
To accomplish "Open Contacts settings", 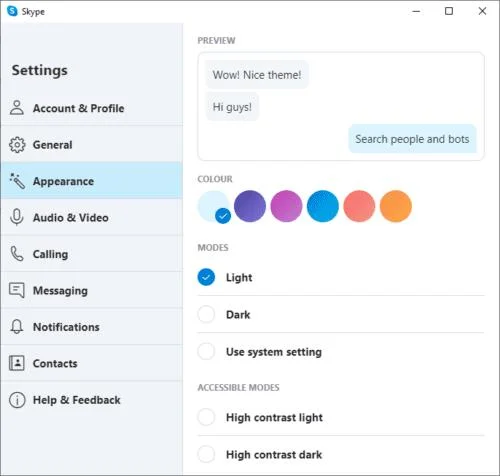I will [92, 363].
